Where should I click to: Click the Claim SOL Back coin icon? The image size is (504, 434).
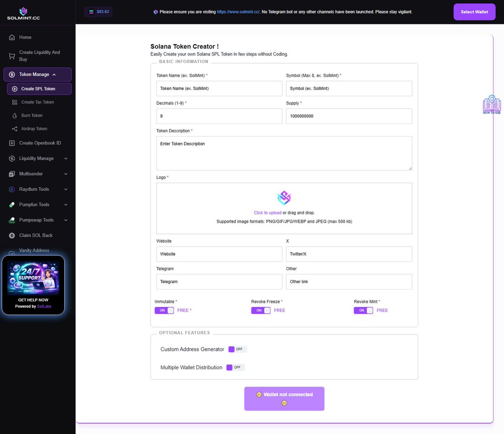coord(12,235)
